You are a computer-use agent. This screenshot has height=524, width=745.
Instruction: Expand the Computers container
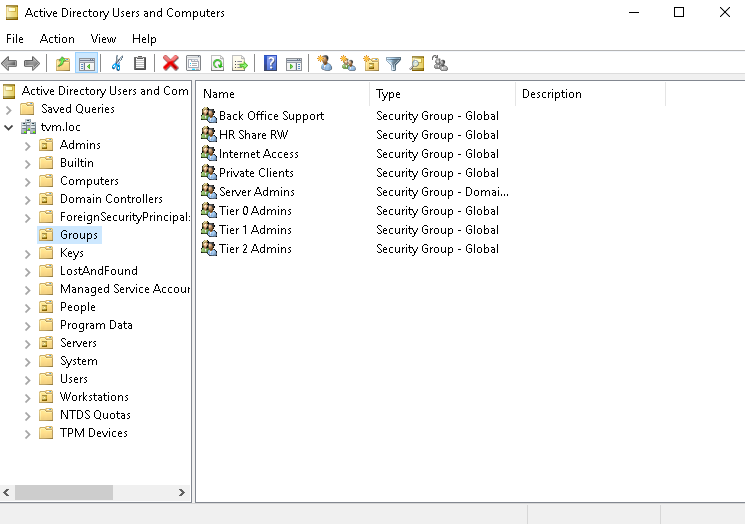point(28,182)
